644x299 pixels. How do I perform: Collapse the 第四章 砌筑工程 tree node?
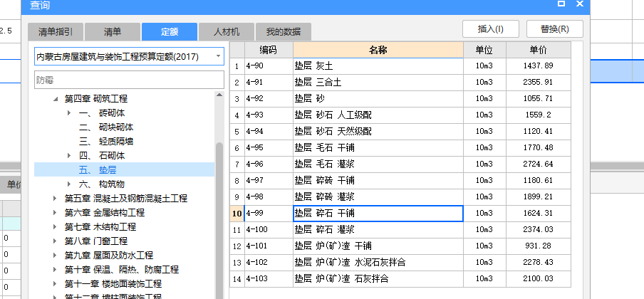click(x=56, y=99)
